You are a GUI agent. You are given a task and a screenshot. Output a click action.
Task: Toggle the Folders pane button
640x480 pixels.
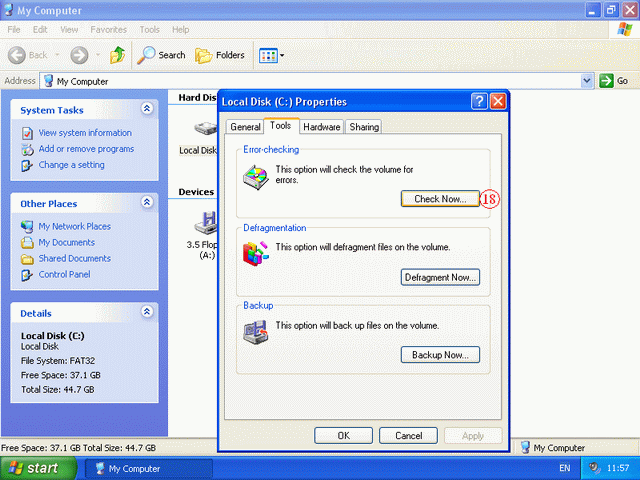220,55
